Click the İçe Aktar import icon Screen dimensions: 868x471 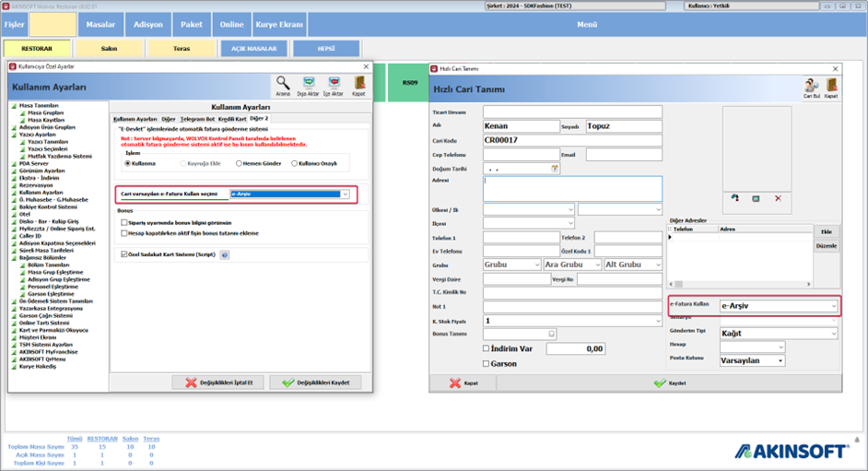click(x=334, y=87)
